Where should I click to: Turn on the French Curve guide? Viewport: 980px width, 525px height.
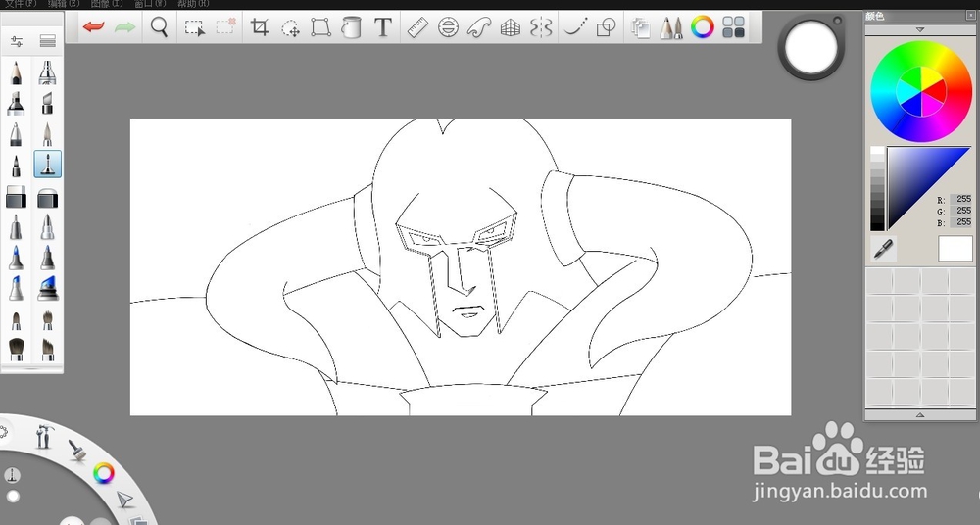(479, 27)
